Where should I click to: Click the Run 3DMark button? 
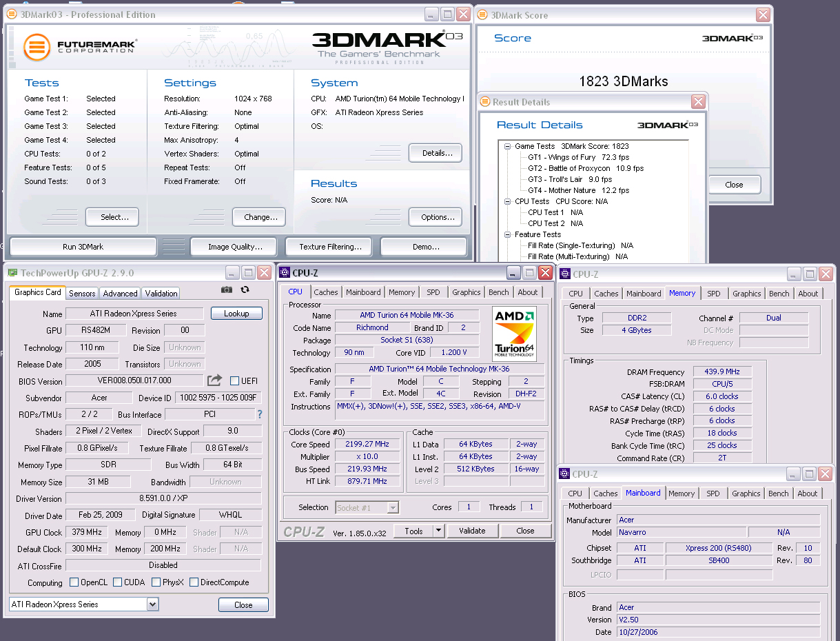point(83,247)
